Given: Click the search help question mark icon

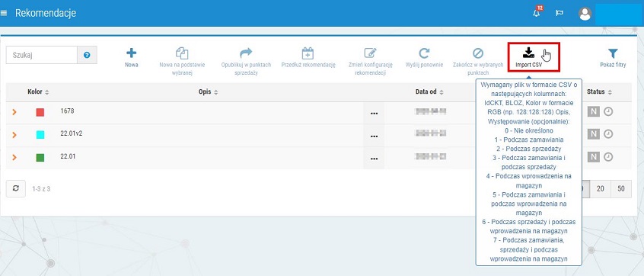Looking at the screenshot, I should [x=87, y=55].
